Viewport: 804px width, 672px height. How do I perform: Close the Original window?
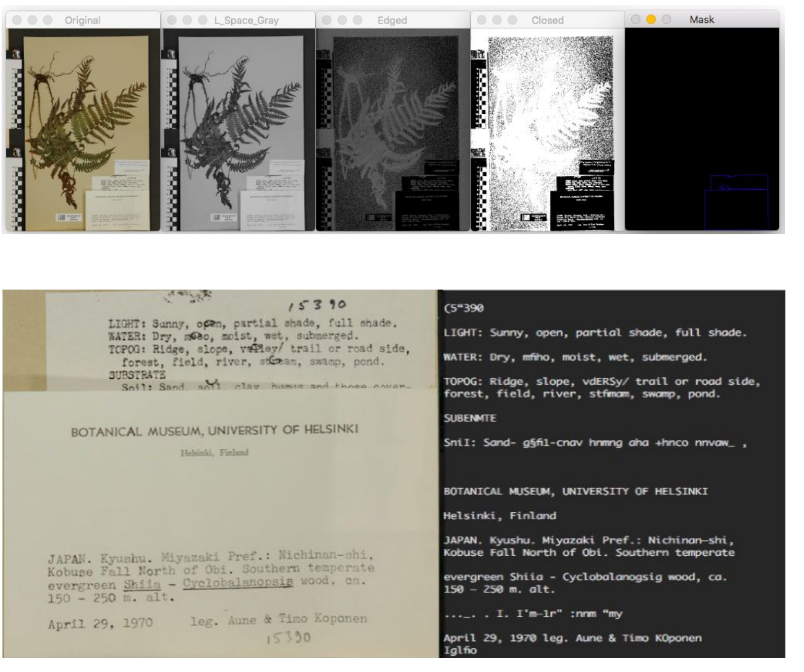[17, 20]
